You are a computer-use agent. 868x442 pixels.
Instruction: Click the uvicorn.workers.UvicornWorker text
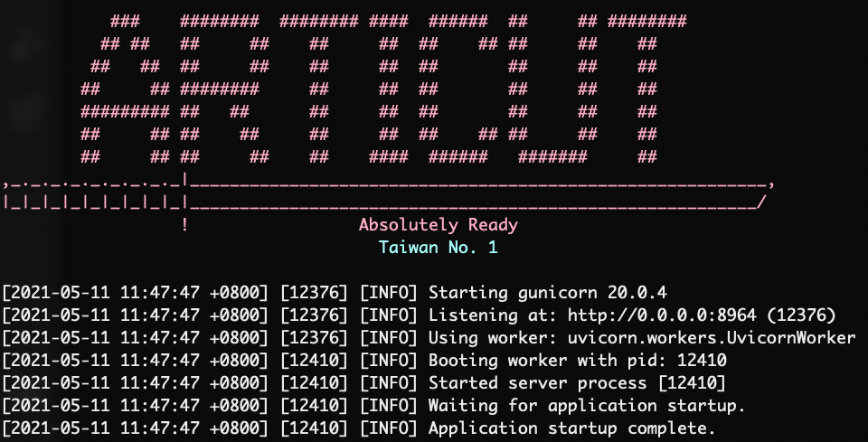[712, 338]
